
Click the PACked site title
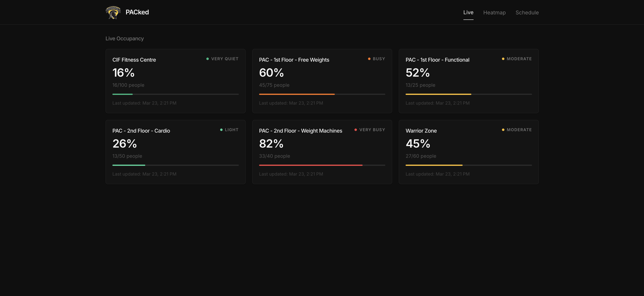pyautogui.click(x=137, y=12)
